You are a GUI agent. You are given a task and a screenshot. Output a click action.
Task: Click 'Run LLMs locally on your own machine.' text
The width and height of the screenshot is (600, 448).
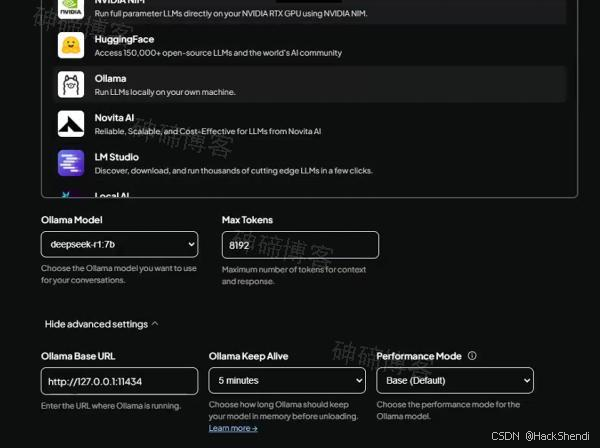pos(165,92)
